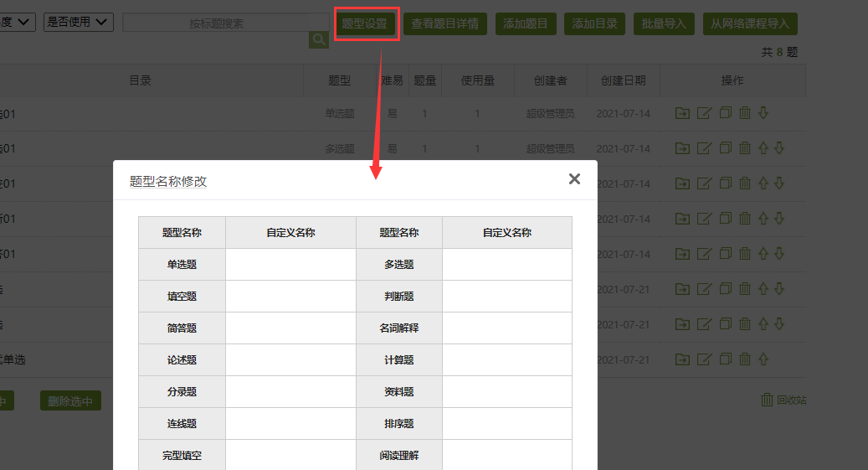Click the 创建日期 column header

(x=624, y=81)
